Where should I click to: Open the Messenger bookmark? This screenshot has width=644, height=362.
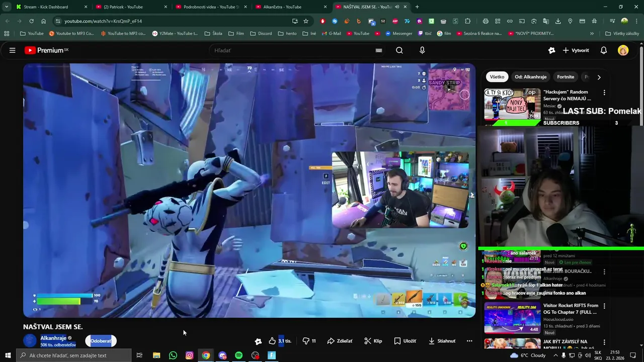pos(398,34)
